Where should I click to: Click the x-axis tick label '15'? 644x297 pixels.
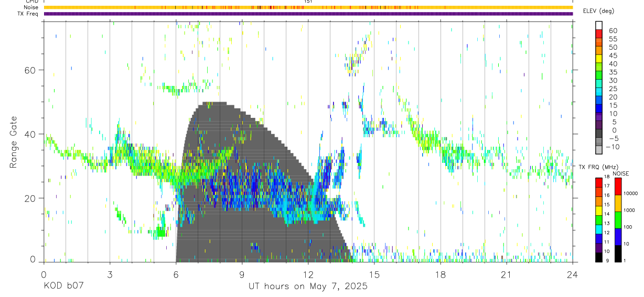coord(374,274)
